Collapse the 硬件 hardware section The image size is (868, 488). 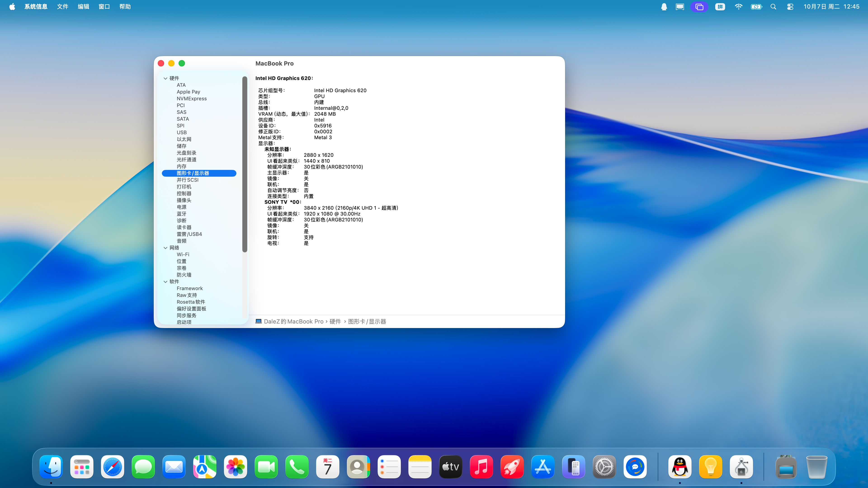[165, 78]
